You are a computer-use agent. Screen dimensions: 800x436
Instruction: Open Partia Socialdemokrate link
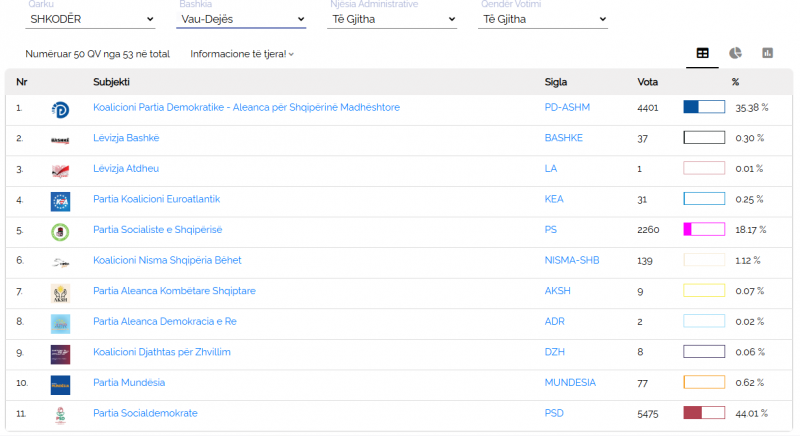click(145, 413)
